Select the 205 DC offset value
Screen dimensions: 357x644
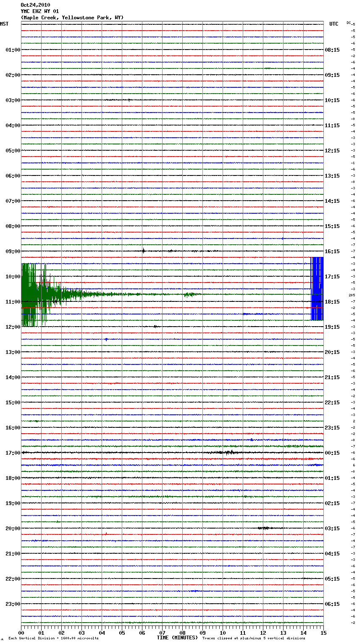pos(352,295)
